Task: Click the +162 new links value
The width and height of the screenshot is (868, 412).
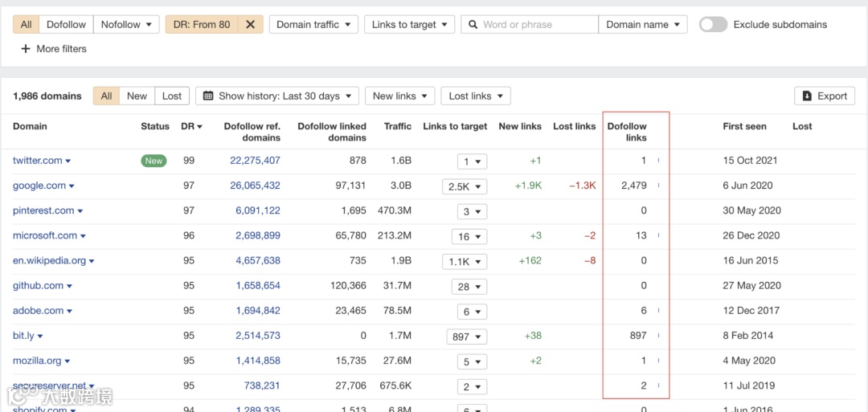Action: coord(530,260)
